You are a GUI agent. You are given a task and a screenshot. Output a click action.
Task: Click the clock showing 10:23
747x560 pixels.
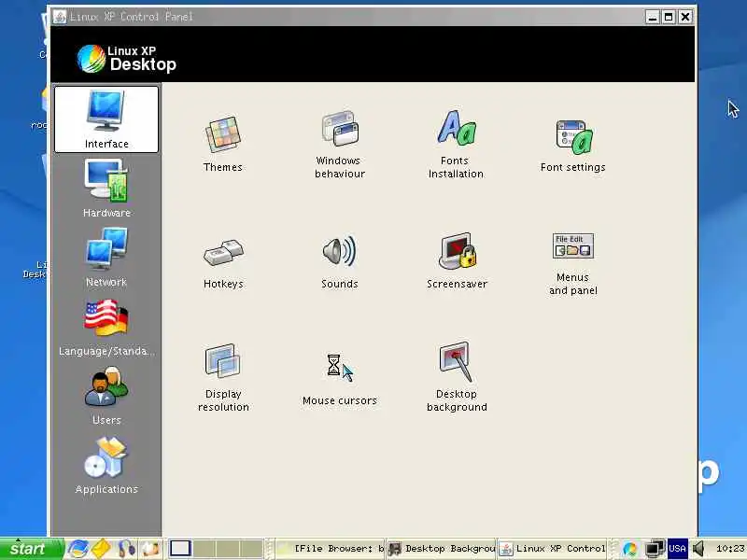pos(730,549)
